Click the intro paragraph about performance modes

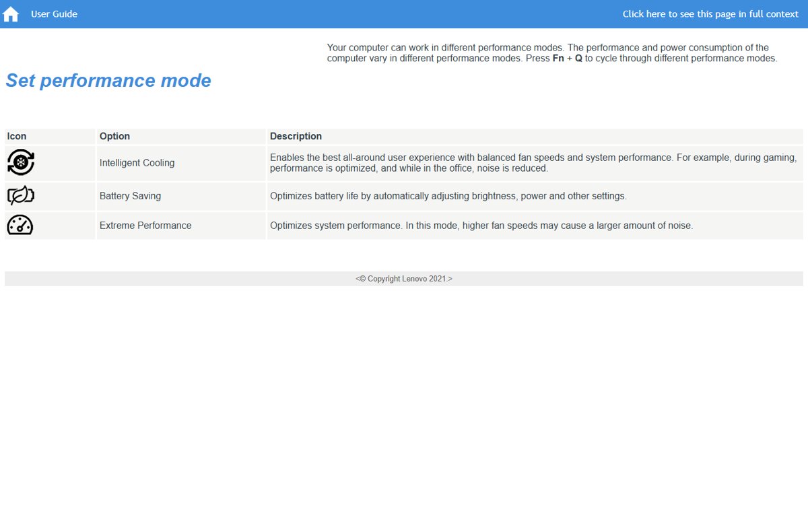[x=552, y=53]
